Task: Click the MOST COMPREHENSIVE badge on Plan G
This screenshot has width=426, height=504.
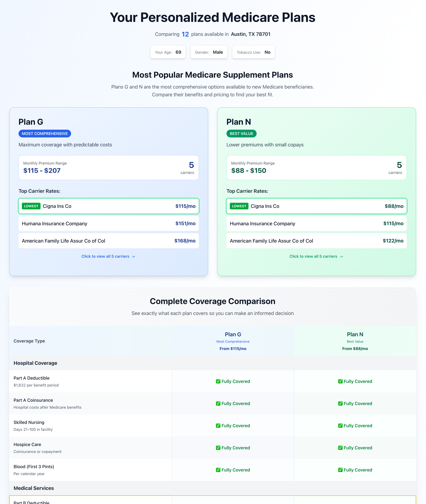Action: 44,133
